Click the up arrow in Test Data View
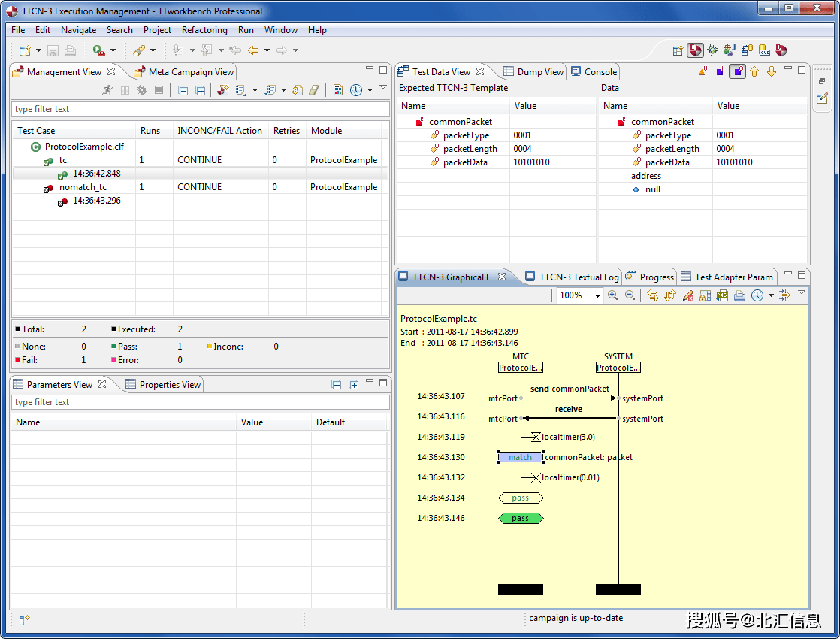The width and height of the screenshot is (840, 639). 754,72
